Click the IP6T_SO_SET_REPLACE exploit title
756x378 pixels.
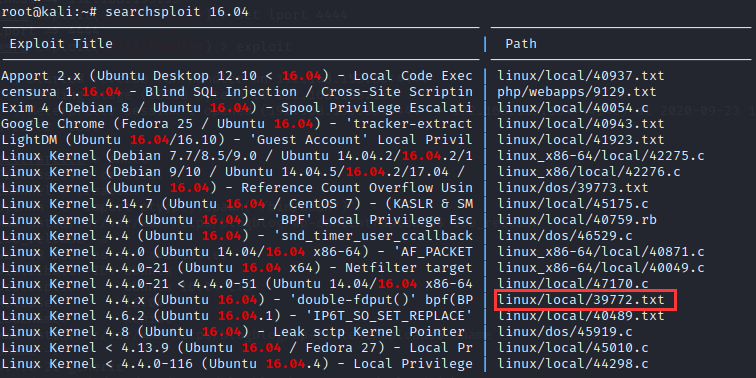tap(237, 315)
